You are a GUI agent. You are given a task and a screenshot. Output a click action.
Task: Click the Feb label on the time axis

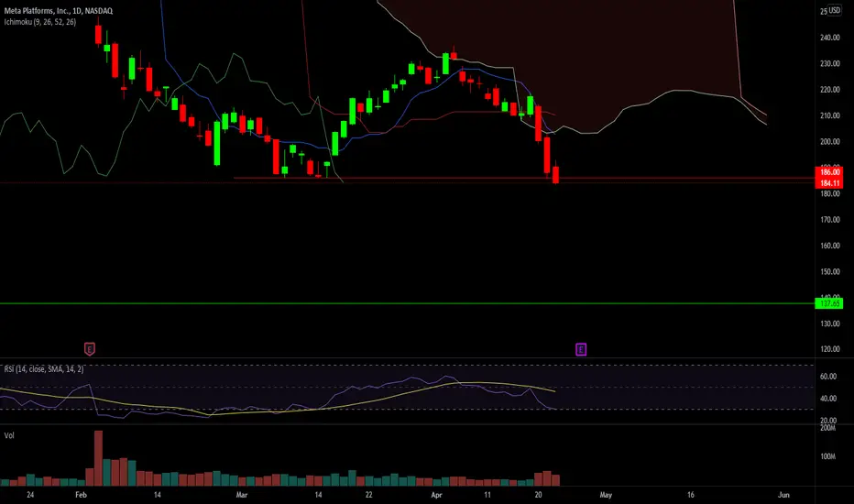click(x=81, y=495)
